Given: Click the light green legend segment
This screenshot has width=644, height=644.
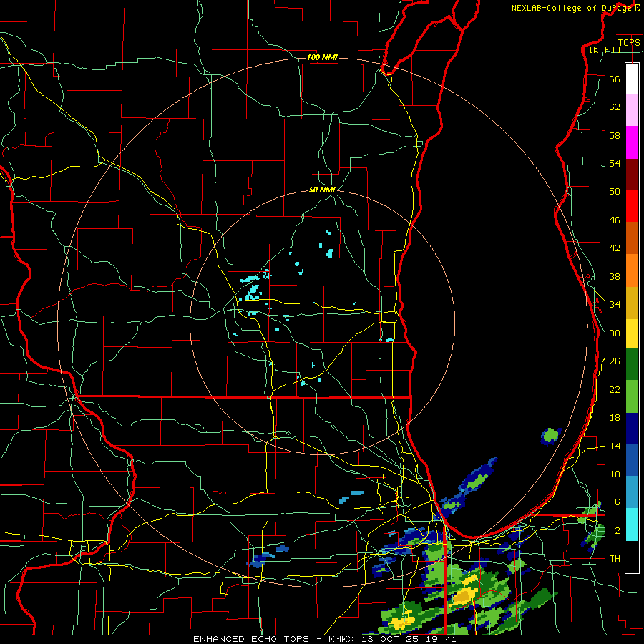Looking at the screenshot, I should point(632,396).
